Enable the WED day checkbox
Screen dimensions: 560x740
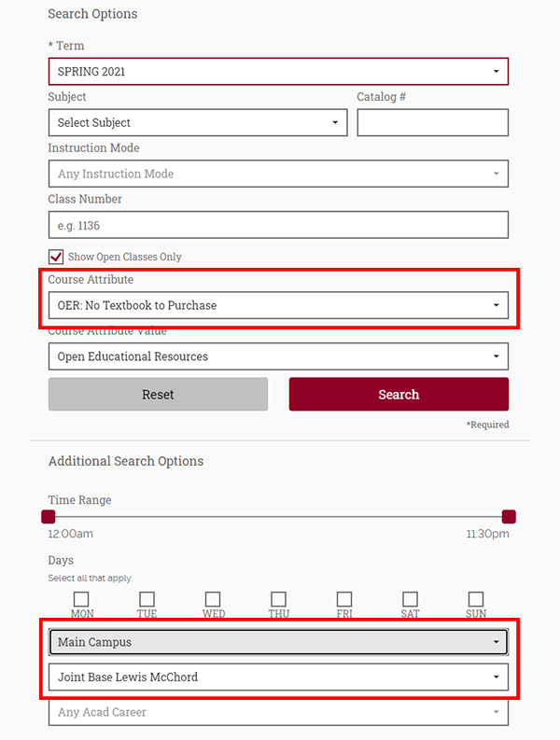[213, 599]
